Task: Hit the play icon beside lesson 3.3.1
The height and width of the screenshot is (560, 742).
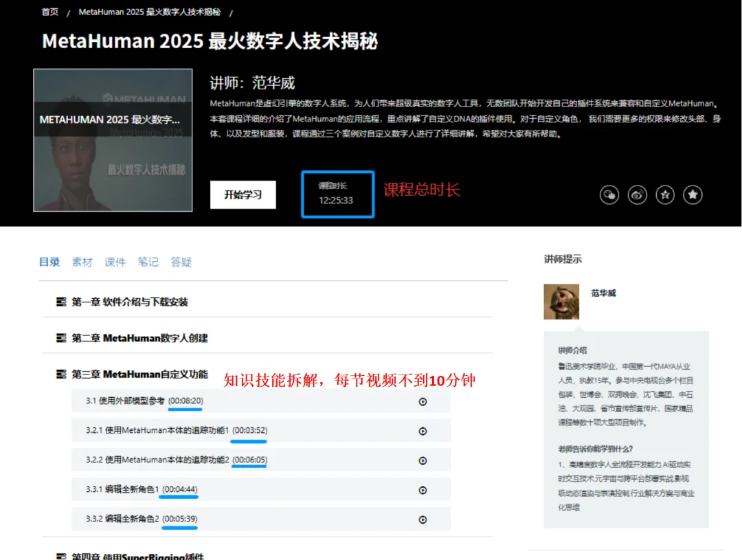Action: coord(423,490)
